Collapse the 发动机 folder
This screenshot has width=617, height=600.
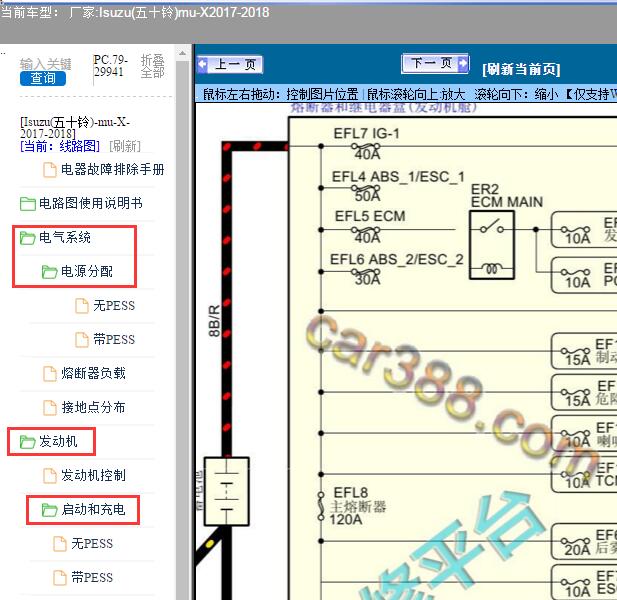58,441
